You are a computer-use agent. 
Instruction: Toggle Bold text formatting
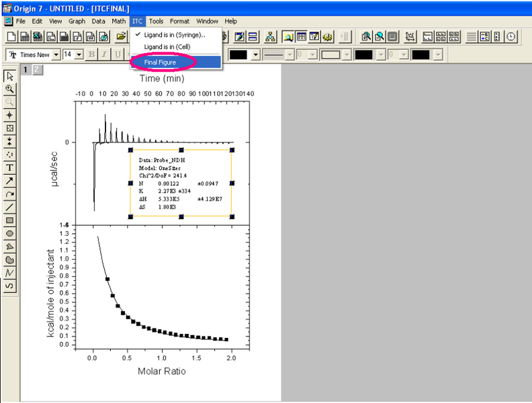pyautogui.click(x=91, y=54)
